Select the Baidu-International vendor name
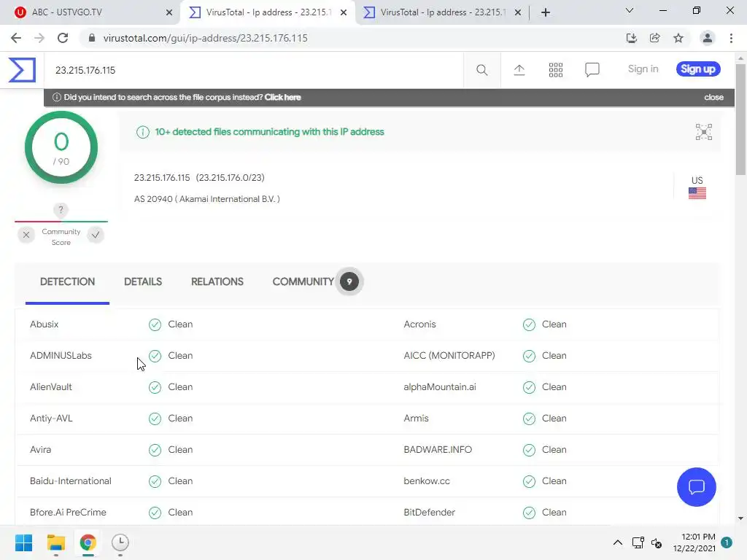The height and width of the screenshot is (560, 747). [x=71, y=481]
